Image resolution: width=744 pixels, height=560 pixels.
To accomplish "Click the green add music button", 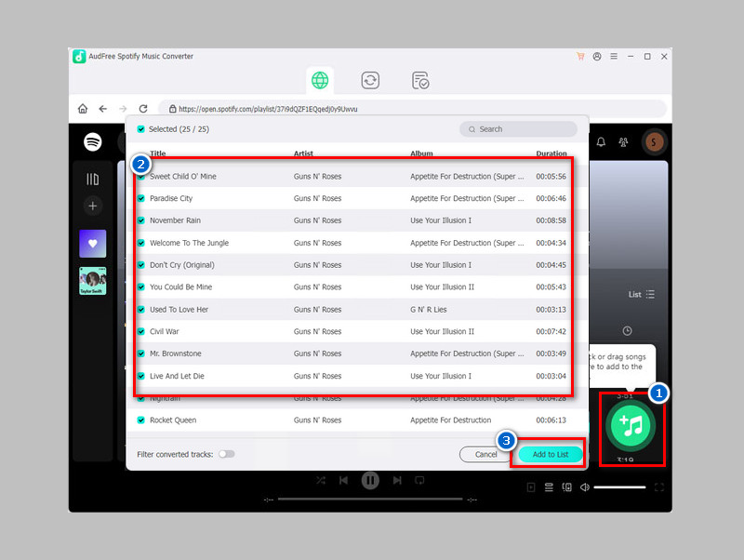I will point(631,426).
